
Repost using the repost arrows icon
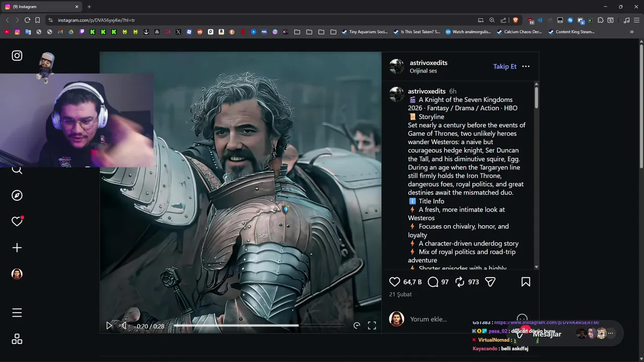click(460, 282)
